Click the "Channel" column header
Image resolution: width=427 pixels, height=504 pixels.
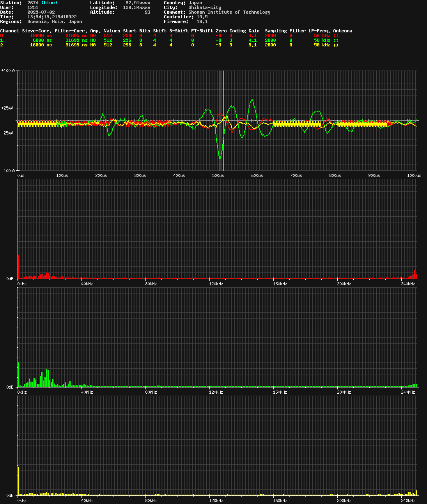pyautogui.click(x=9, y=31)
